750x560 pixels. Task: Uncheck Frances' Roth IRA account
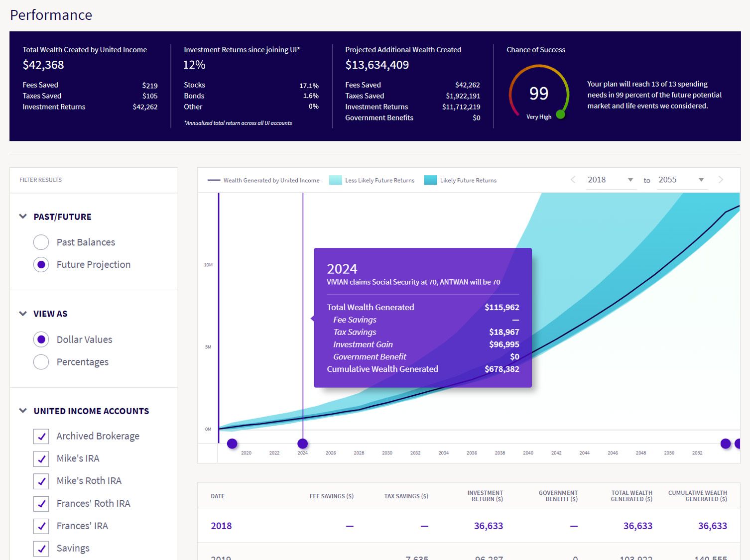point(41,504)
